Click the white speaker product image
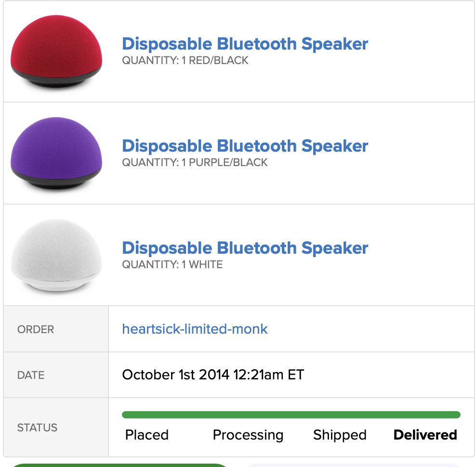The height and width of the screenshot is (467, 476). click(x=56, y=255)
